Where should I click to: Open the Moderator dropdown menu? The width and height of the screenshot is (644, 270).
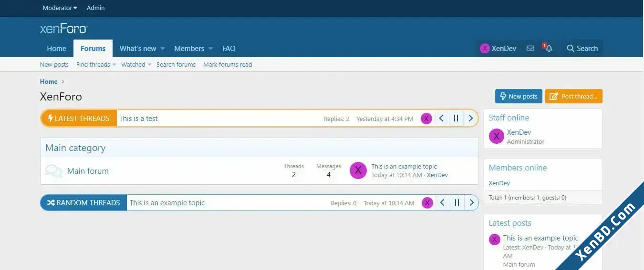coord(60,8)
